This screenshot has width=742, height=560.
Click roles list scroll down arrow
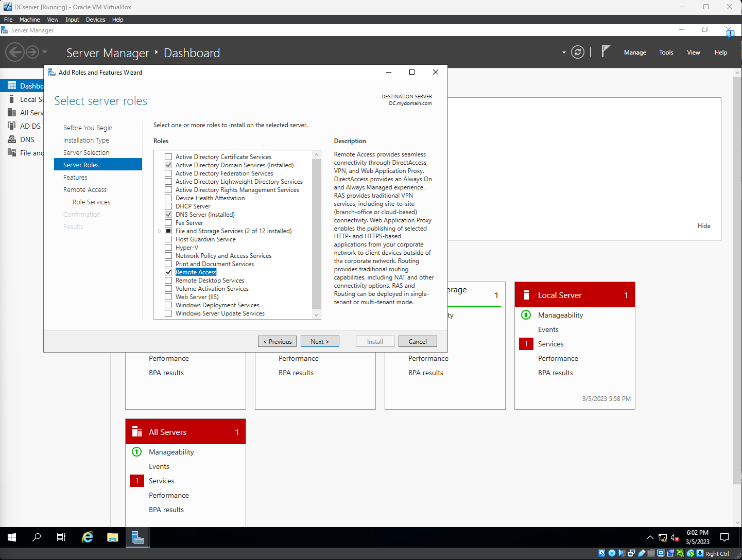pos(317,314)
